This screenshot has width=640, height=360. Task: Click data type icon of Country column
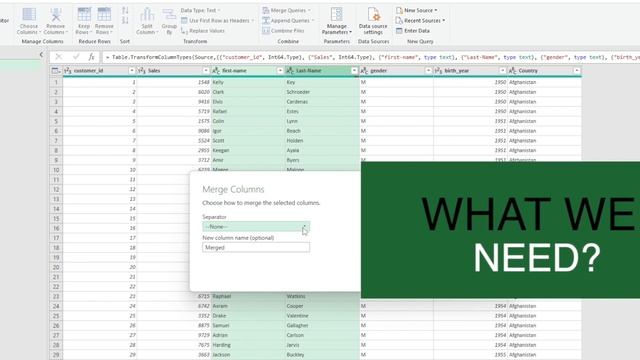513,71
